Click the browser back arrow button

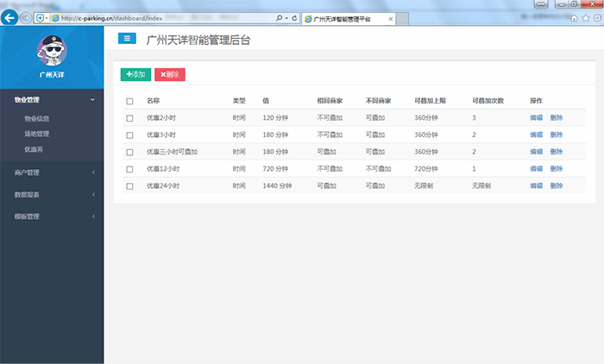[x=9, y=18]
